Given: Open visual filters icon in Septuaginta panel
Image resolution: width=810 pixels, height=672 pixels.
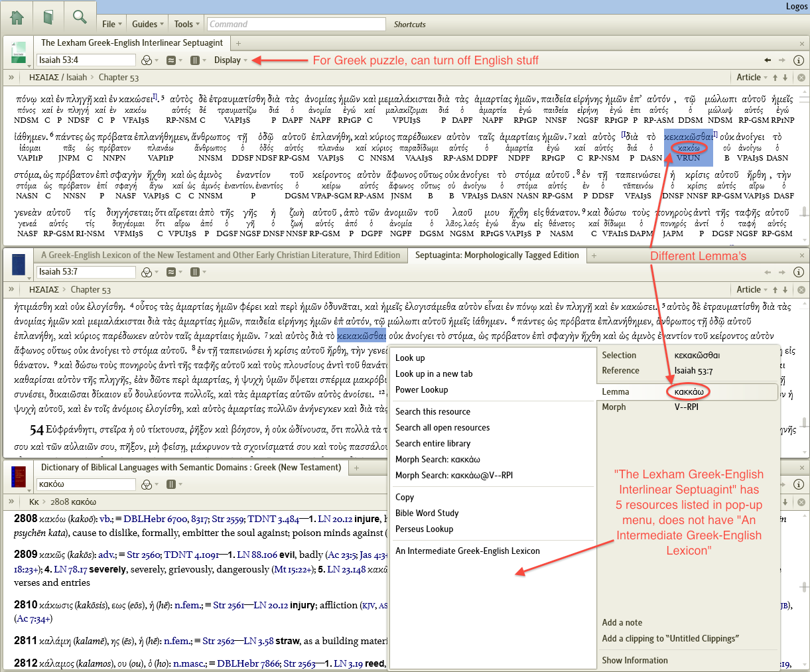Looking at the screenshot, I should 147,272.
